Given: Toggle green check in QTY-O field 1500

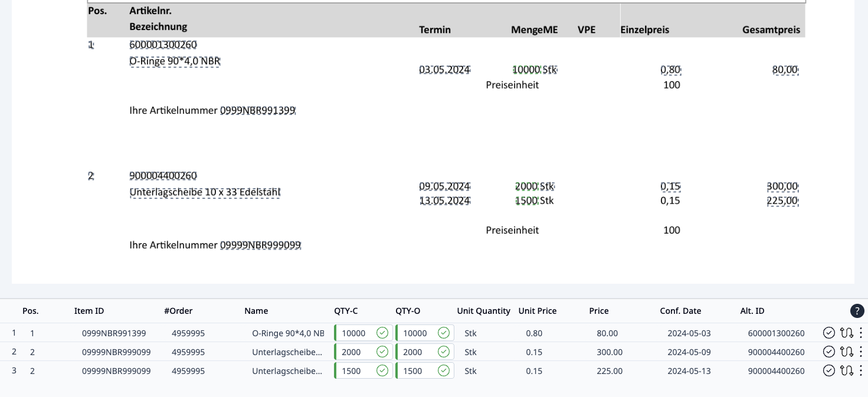Looking at the screenshot, I should coord(444,370).
